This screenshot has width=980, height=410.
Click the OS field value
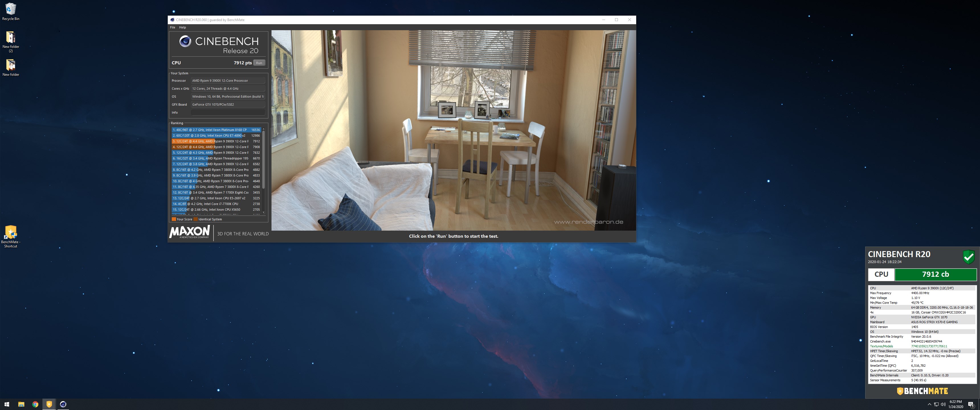coord(228,97)
